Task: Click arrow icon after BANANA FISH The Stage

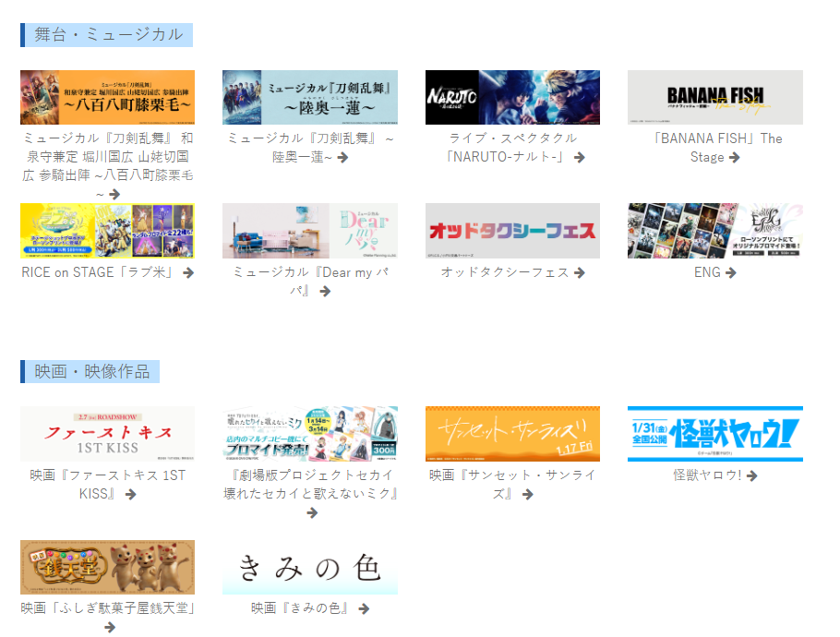Action: pos(735,158)
